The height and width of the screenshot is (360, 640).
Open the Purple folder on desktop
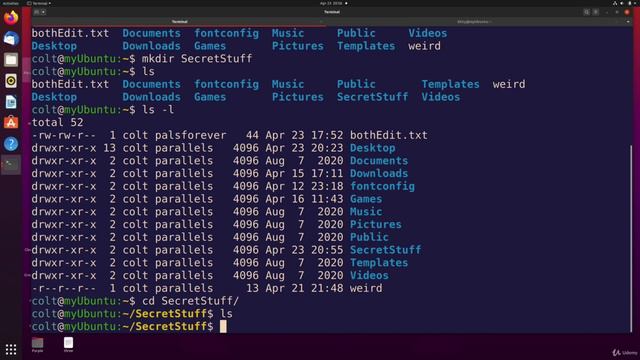[38, 344]
